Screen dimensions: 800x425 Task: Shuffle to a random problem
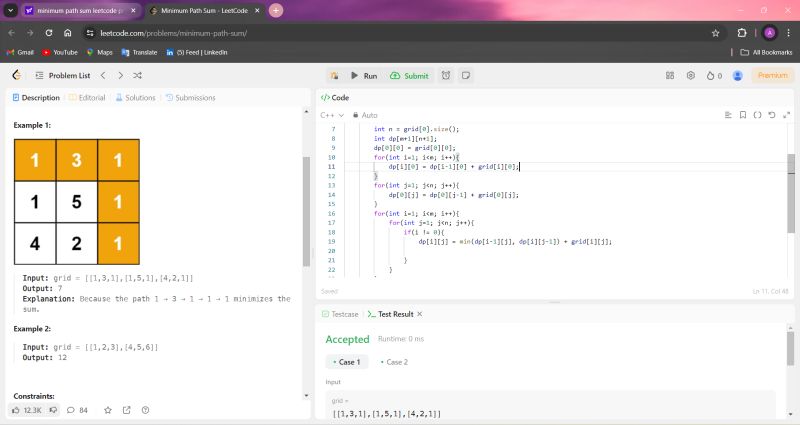[x=137, y=75]
